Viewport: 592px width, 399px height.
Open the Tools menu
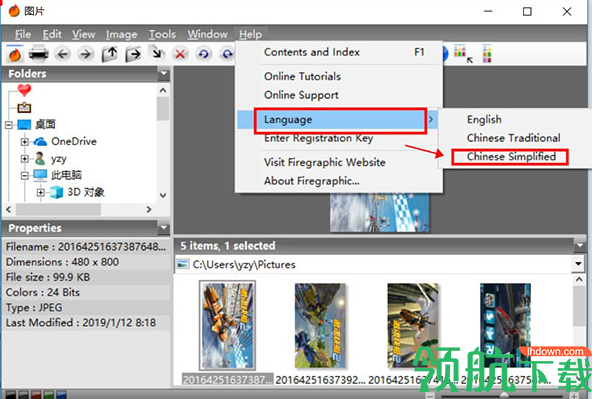(x=162, y=34)
